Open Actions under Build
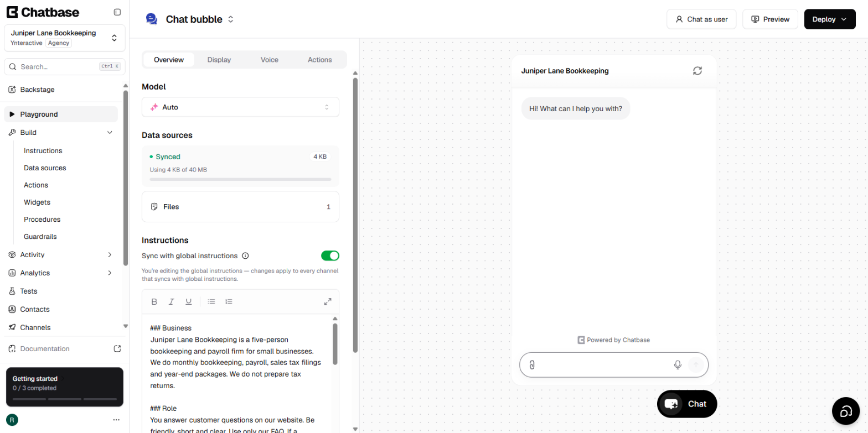Viewport: 868px width, 433px height. 36,185
